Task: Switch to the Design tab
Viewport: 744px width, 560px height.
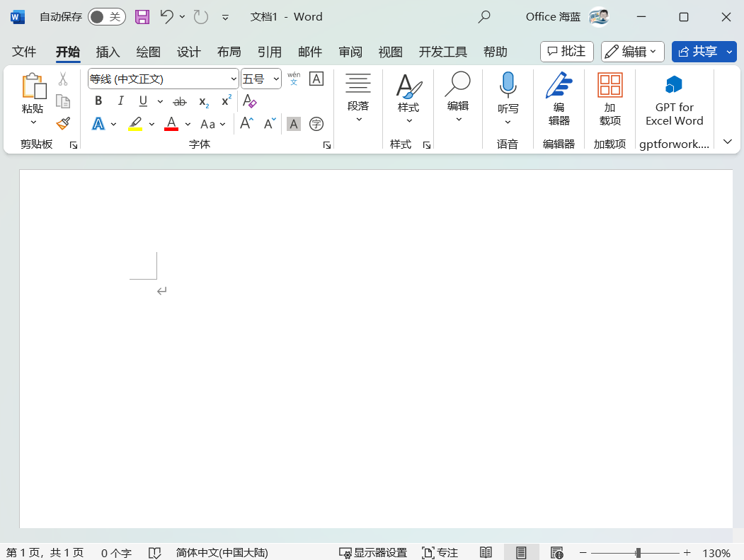Action: click(x=189, y=52)
